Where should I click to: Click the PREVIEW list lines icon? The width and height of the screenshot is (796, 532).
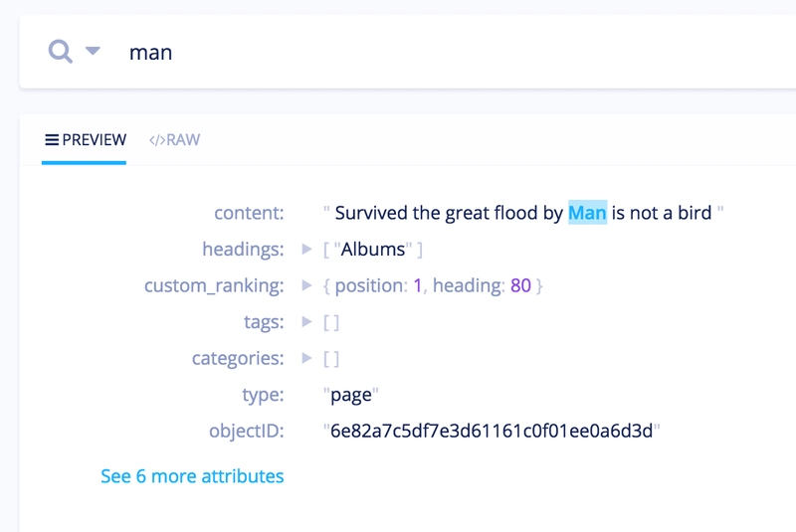pos(52,140)
